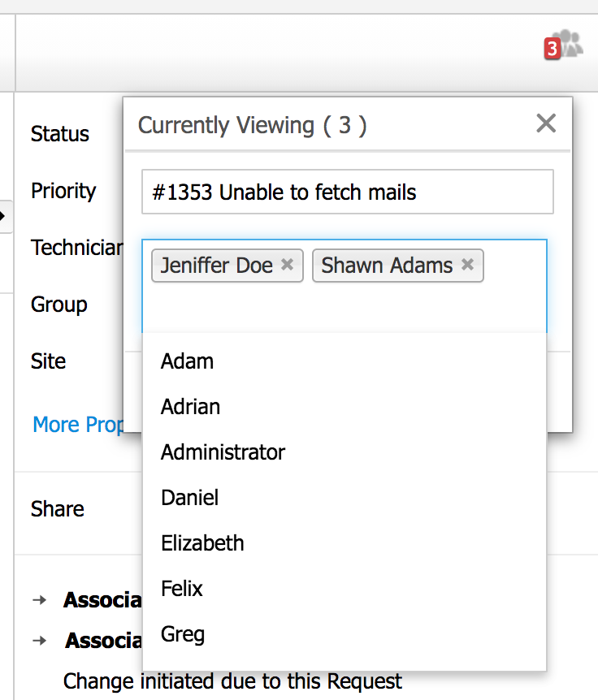The image size is (598, 700).
Task: Click the #1353 Unable to fetch mails field
Action: [x=347, y=192]
